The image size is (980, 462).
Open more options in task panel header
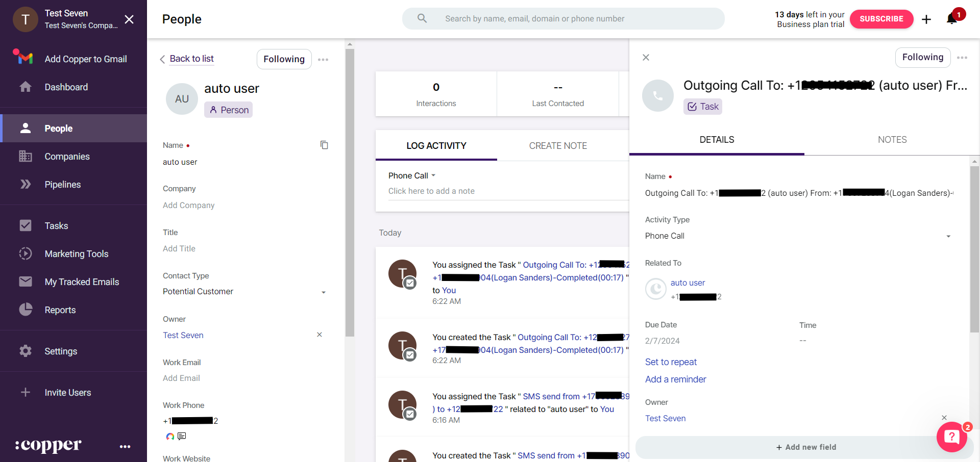coord(962,58)
